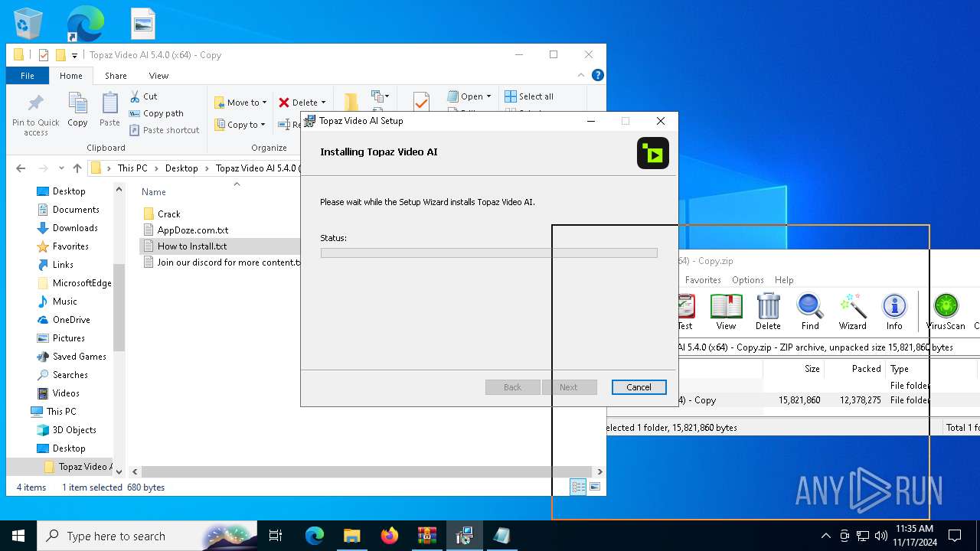980x551 pixels.
Task: Collapse the Explorer ribbon chevron
Action: pyautogui.click(x=580, y=75)
